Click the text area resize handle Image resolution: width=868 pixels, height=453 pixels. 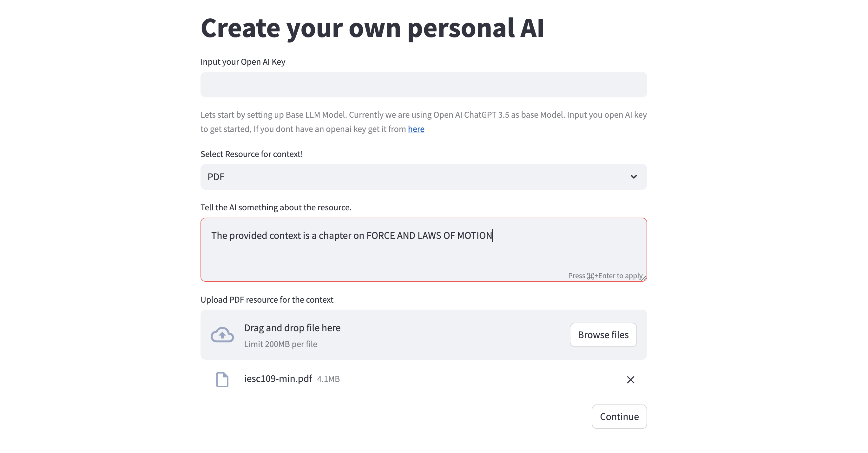tap(644, 278)
